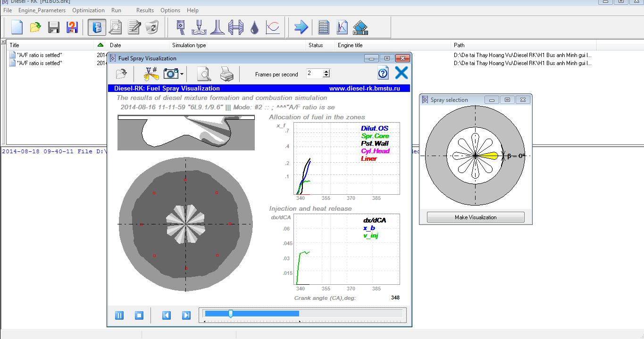Image resolution: width=644 pixels, height=339 pixels.
Task: Step to the next animation frame
Action: coord(186,315)
